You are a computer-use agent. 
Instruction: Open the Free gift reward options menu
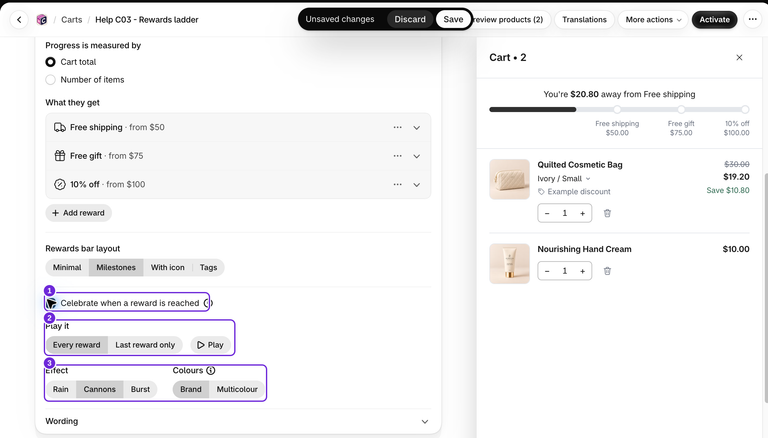tap(397, 156)
